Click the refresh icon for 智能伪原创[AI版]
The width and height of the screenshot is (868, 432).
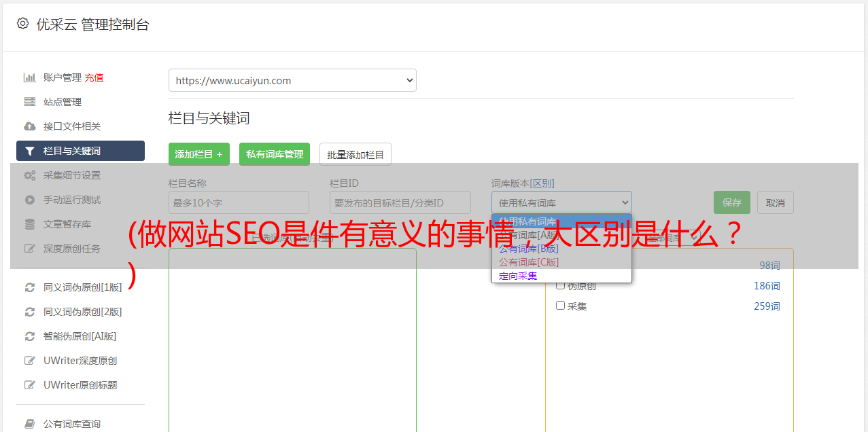click(29, 336)
